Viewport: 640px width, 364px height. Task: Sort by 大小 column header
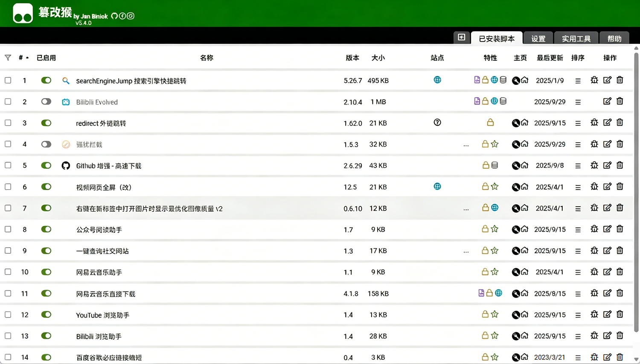[378, 58]
